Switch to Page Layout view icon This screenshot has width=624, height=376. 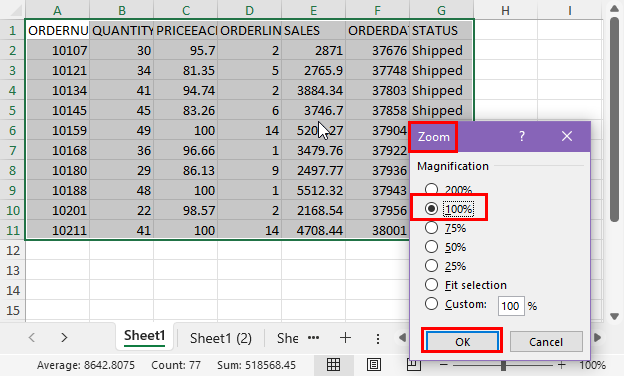[x=374, y=364]
